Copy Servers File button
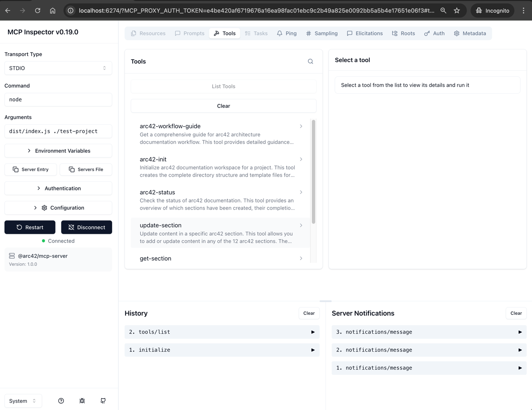The image size is (532, 410). pos(86,170)
